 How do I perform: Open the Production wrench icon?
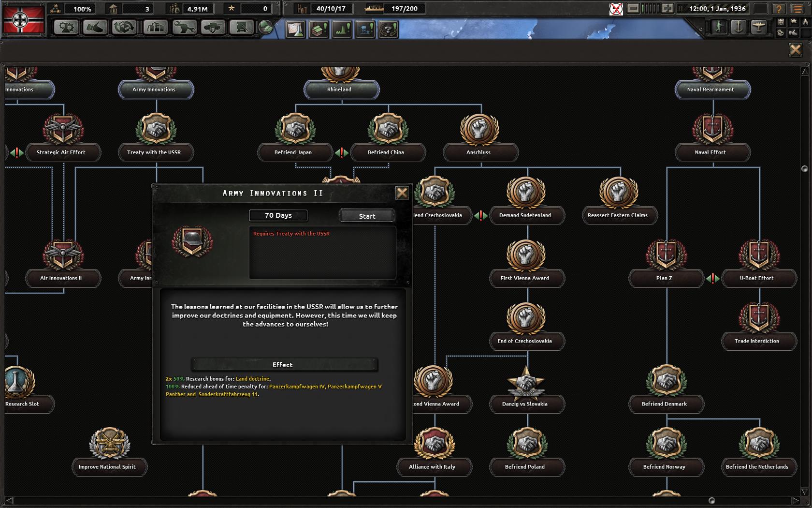coord(185,28)
